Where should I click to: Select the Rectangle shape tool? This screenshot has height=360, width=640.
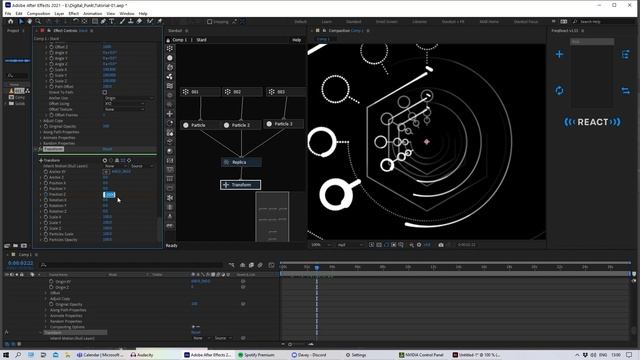[95, 21]
